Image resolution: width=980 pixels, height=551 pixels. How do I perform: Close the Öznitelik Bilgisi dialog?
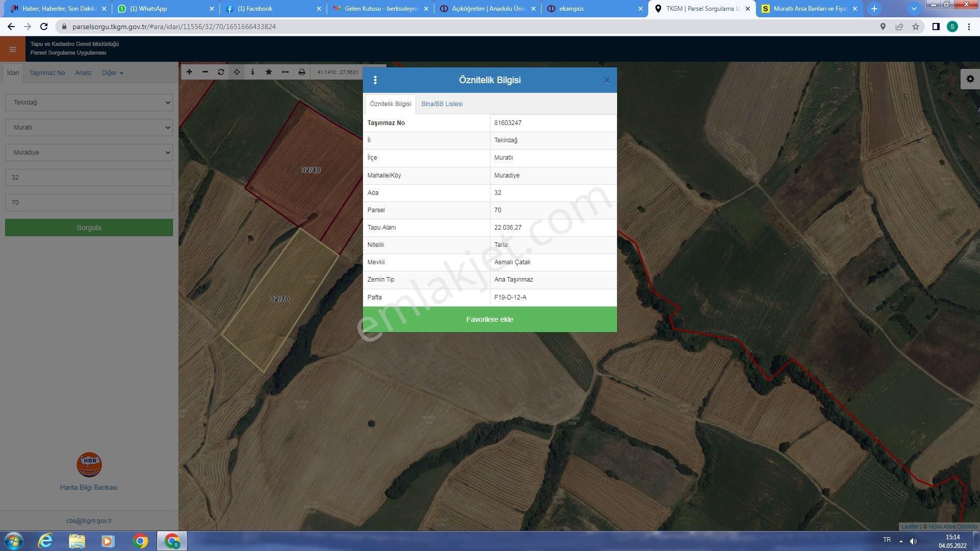(x=606, y=80)
